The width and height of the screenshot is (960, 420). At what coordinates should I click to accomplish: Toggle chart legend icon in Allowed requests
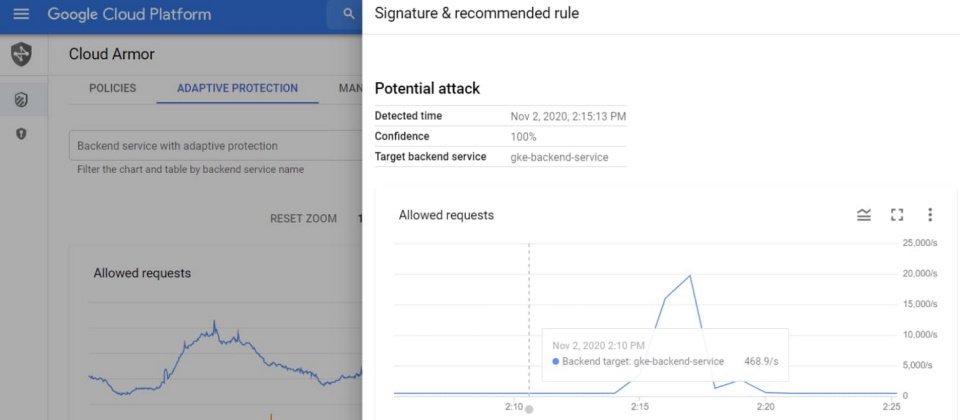click(864, 215)
